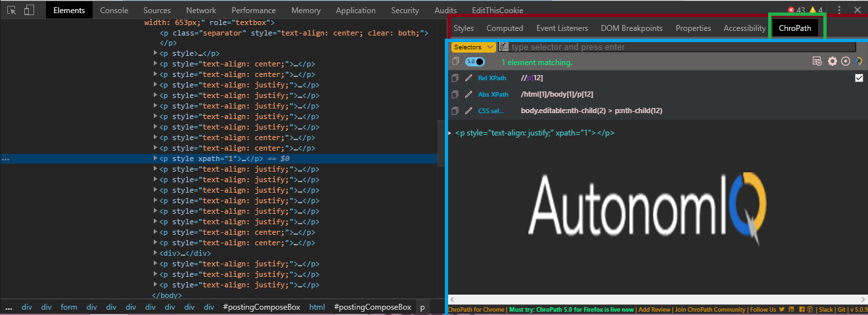This screenshot has height=315, width=868.
Task: Click the closing body tag row
Action: [167, 295]
